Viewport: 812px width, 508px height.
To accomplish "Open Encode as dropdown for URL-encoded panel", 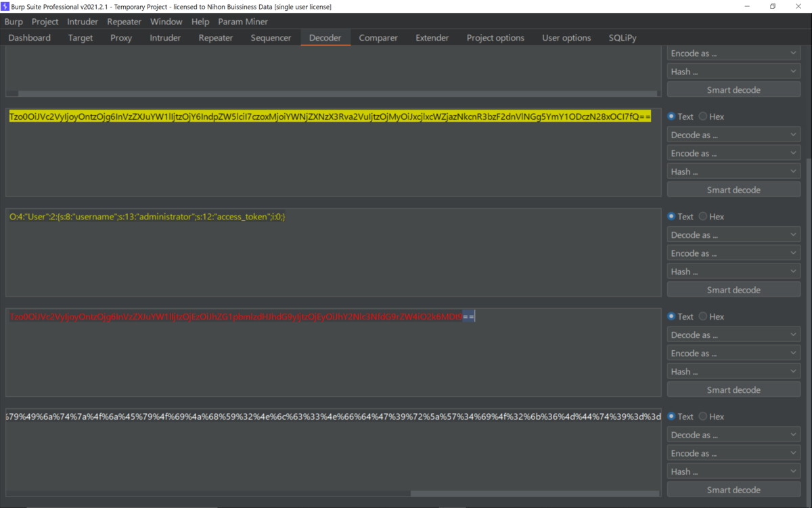I will (x=734, y=453).
